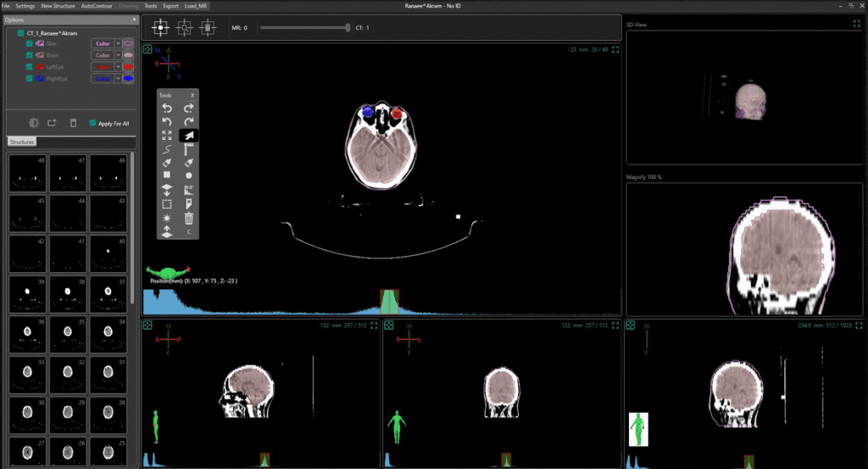
Task: Click the trash icon in Tools palette
Action: click(x=189, y=218)
